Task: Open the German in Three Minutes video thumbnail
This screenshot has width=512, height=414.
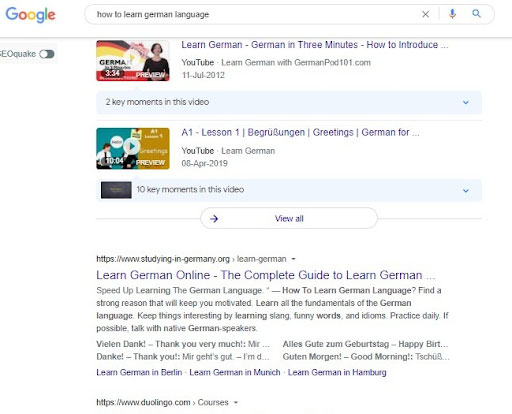Action: point(133,61)
